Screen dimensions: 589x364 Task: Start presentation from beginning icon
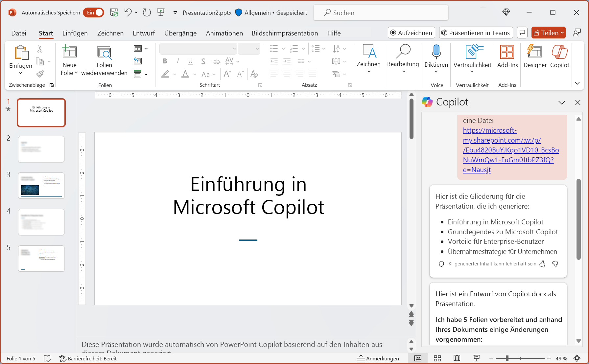161,12
